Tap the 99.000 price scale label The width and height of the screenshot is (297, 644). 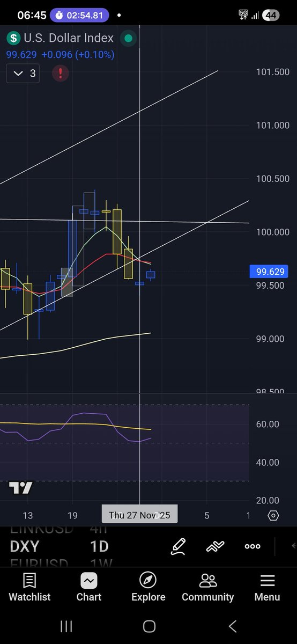pos(270,339)
